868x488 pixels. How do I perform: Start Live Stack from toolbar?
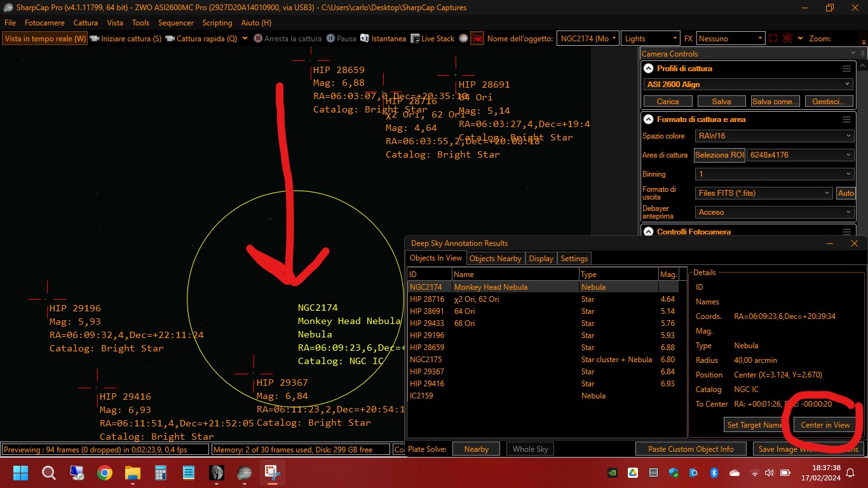432,39
